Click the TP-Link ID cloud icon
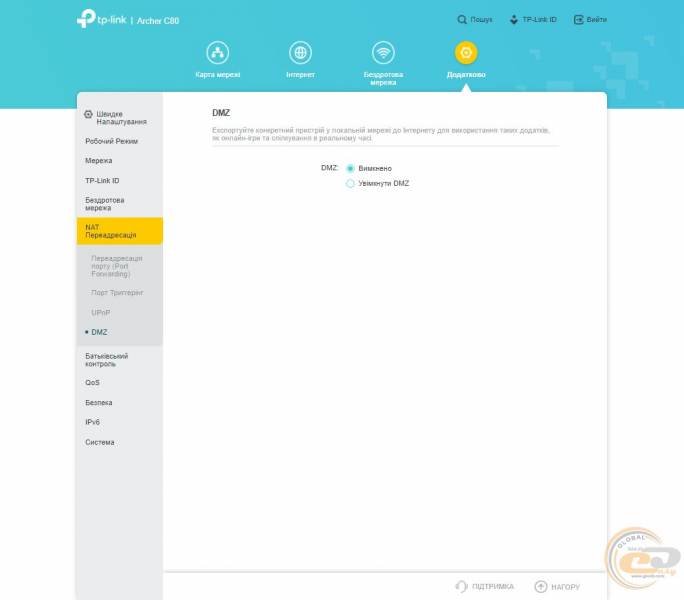684x600 pixels. 514,20
